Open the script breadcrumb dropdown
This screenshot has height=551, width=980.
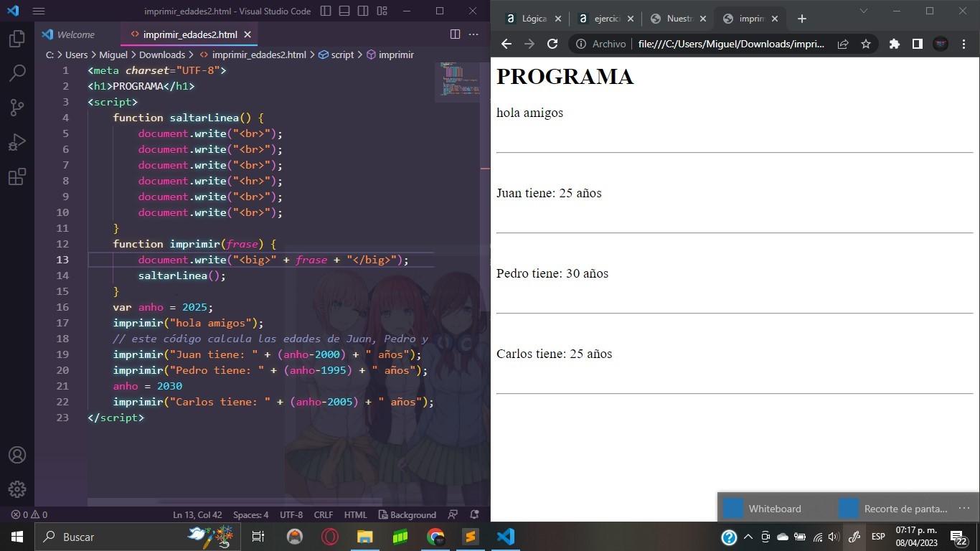(336, 55)
